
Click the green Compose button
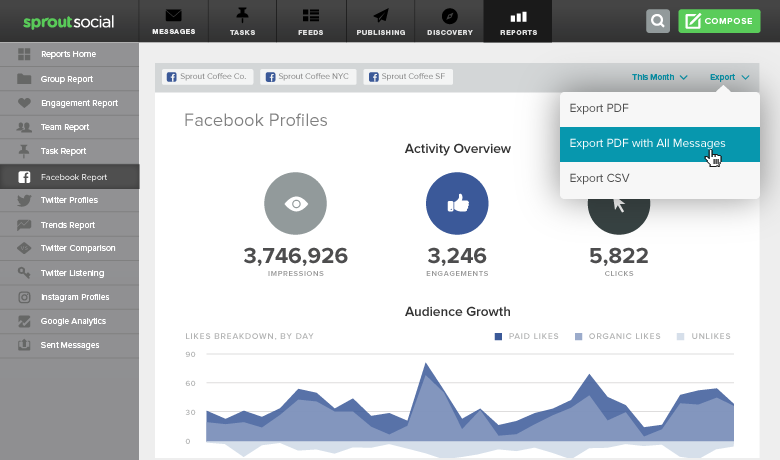(x=719, y=21)
